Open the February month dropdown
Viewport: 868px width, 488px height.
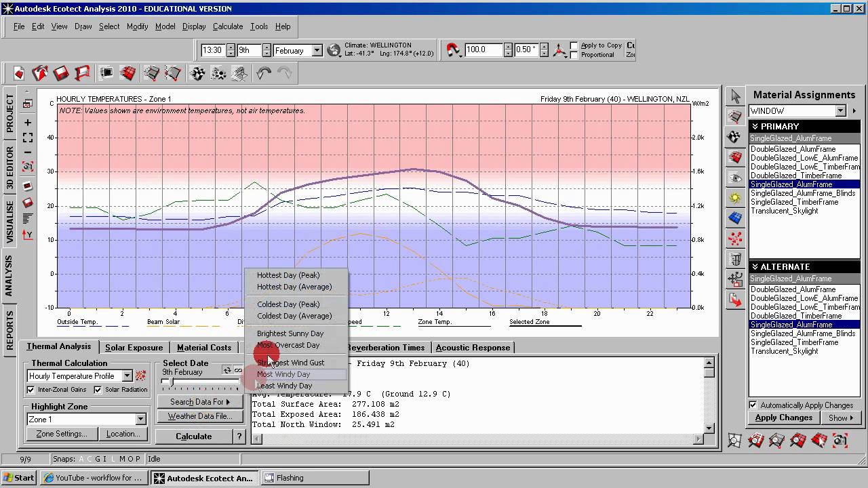coord(317,50)
